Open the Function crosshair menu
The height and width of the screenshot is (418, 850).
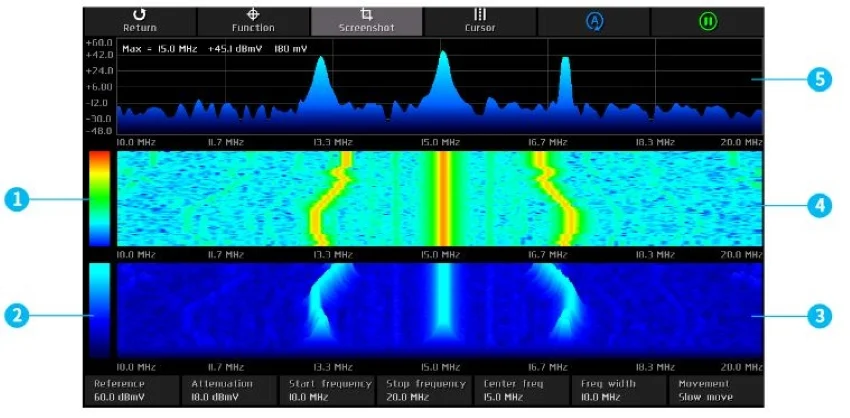pyautogui.click(x=253, y=15)
